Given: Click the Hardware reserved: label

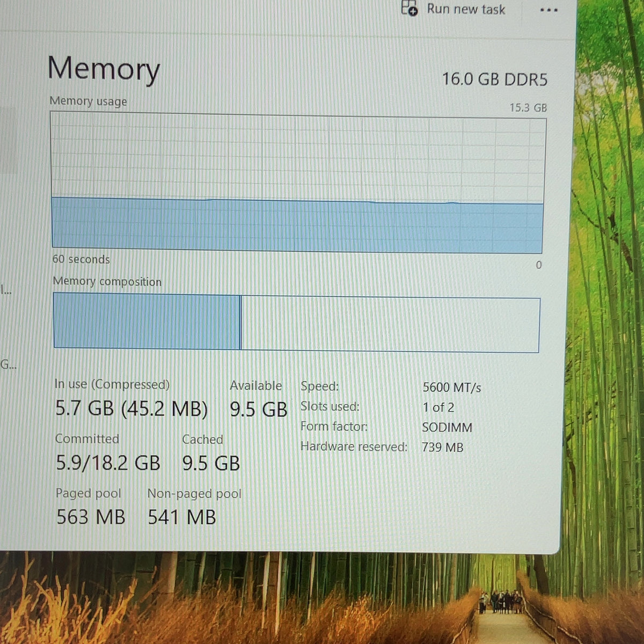Looking at the screenshot, I should (x=354, y=447).
